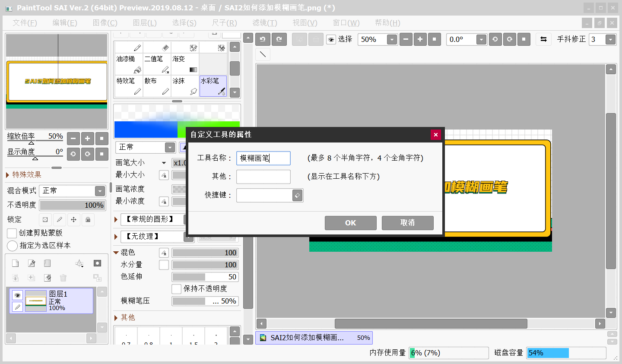Enable 指定为选区样本 radio option
The width and height of the screenshot is (622, 364).
pos(12,246)
